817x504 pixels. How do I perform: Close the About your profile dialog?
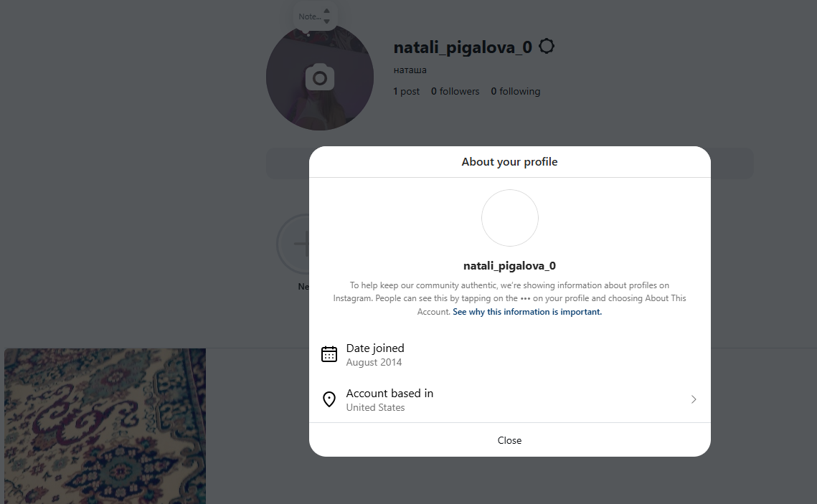point(509,440)
